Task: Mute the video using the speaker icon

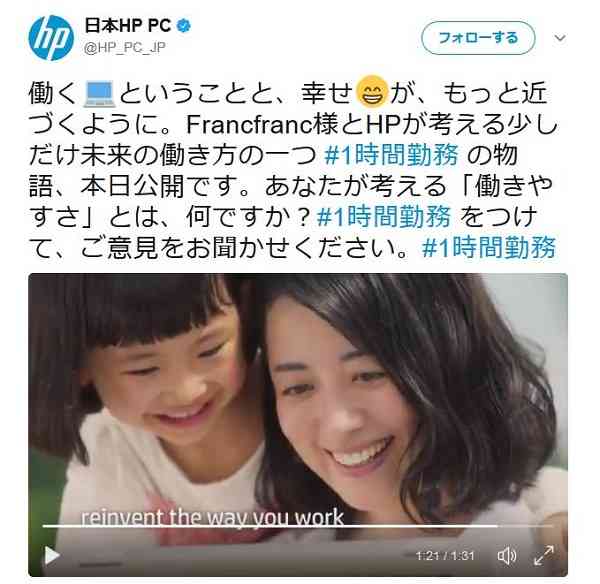Action: click(507, 555)
